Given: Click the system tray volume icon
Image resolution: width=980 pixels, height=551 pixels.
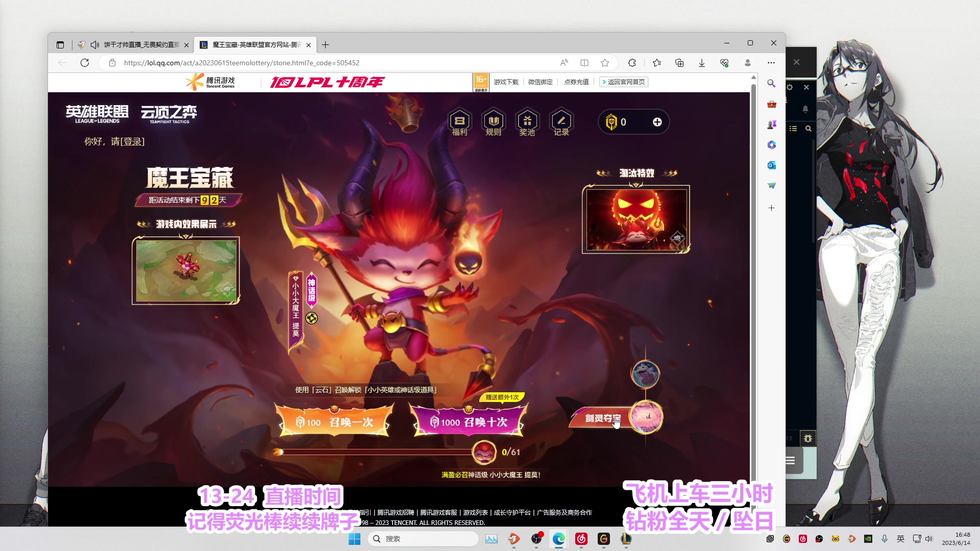Looking at the screenshot, I should [929, 539].
